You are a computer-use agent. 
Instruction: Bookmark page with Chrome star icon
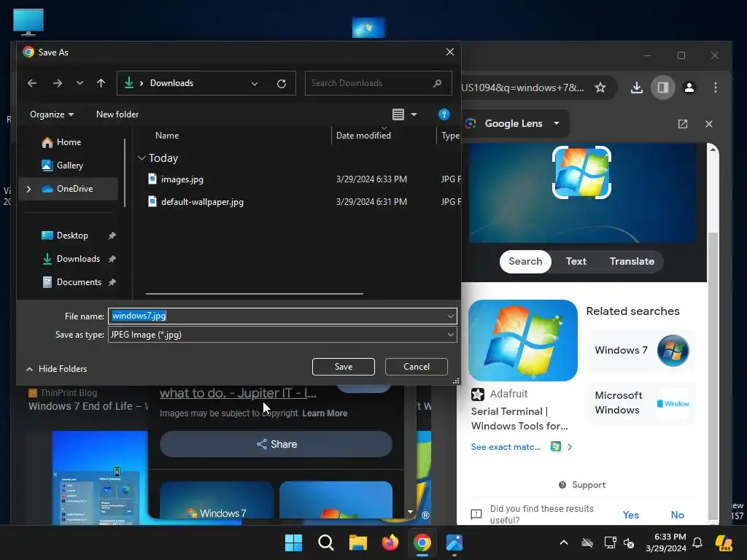coord(600,87)
